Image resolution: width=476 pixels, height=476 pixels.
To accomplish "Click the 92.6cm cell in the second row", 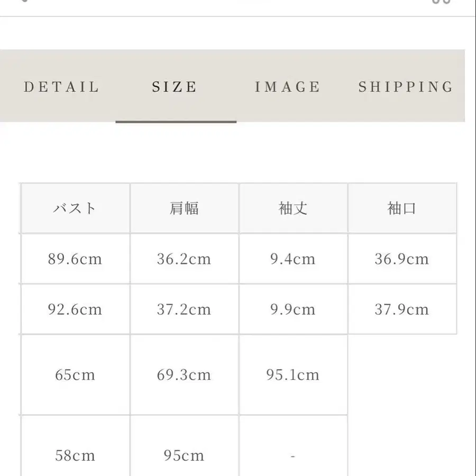I will click(75, 309).
